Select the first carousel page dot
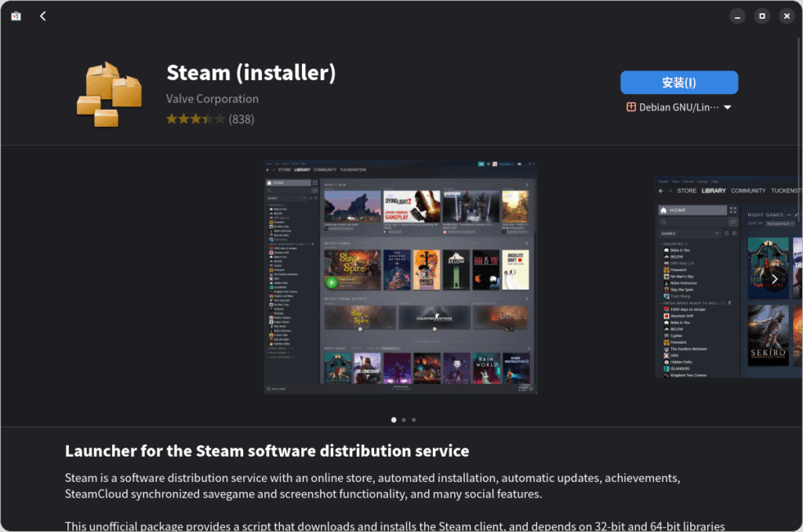This screenshot has height=532, width=803. pyautogui.click(x=394, y=420)
